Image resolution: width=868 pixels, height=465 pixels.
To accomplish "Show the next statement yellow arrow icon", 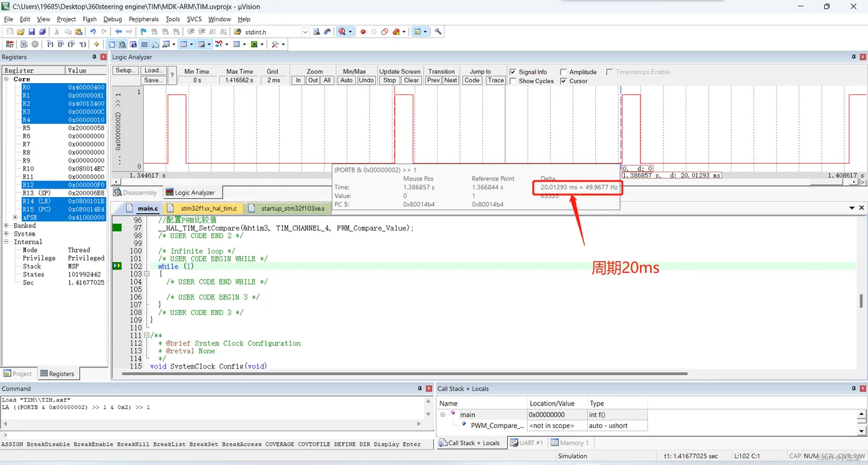I will coord(97,45).
